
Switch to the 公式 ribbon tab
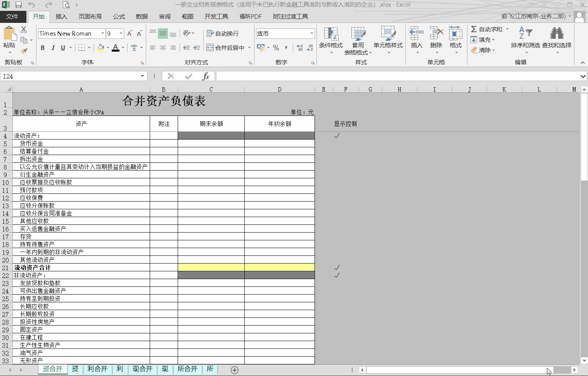(119, 16)
